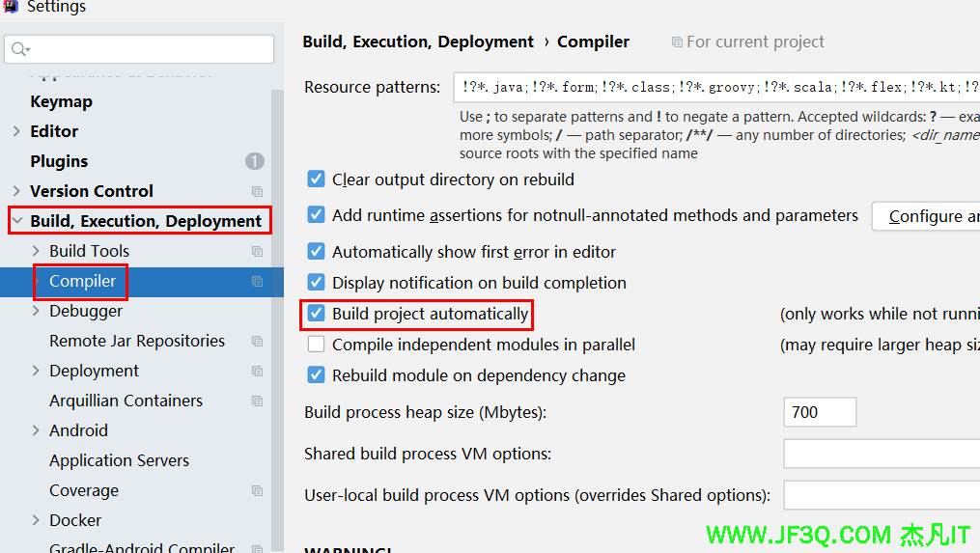Expand the Debugger tree node
Image resolution: width=980 pixels, height=553 pixels.
[36, 312]
